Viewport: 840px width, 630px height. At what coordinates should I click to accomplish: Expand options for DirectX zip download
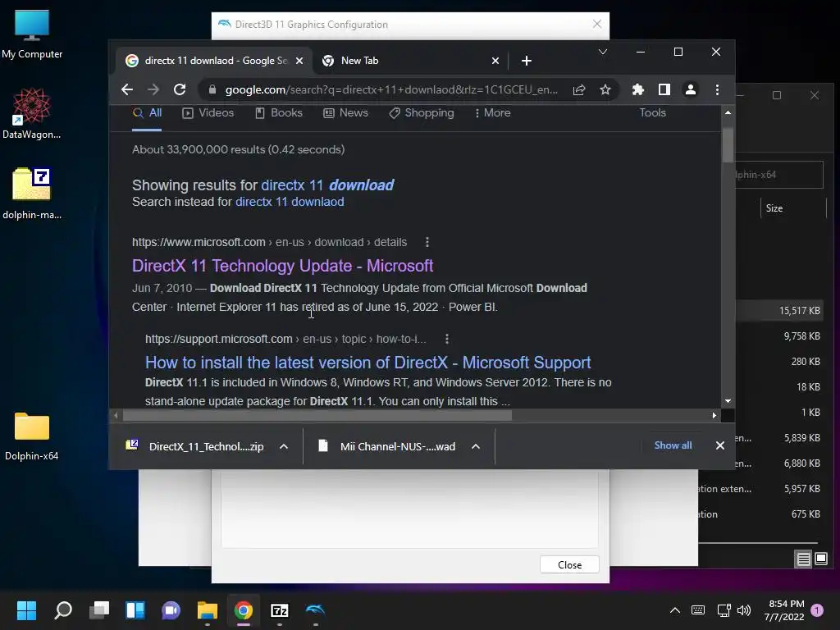point(284,446)
